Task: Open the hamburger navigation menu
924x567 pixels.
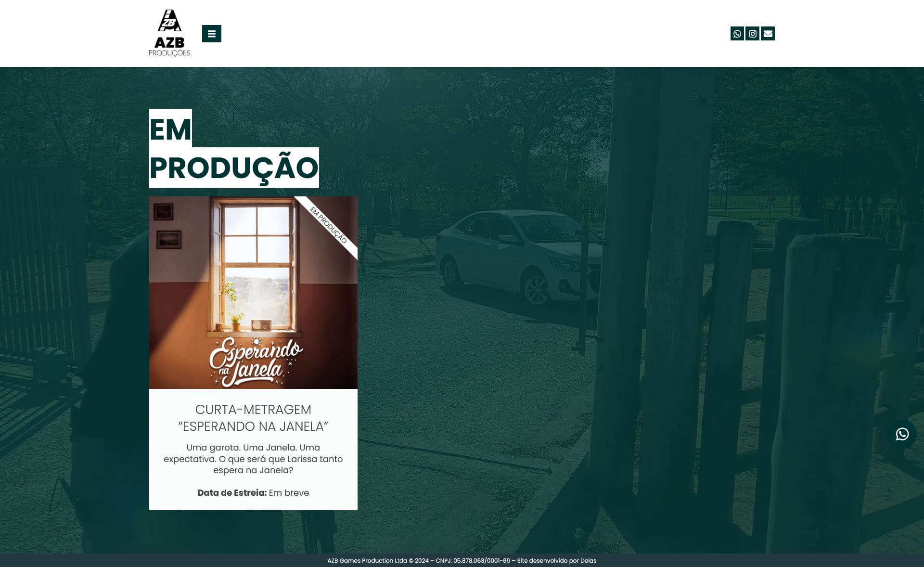Action: pos(211,34)
